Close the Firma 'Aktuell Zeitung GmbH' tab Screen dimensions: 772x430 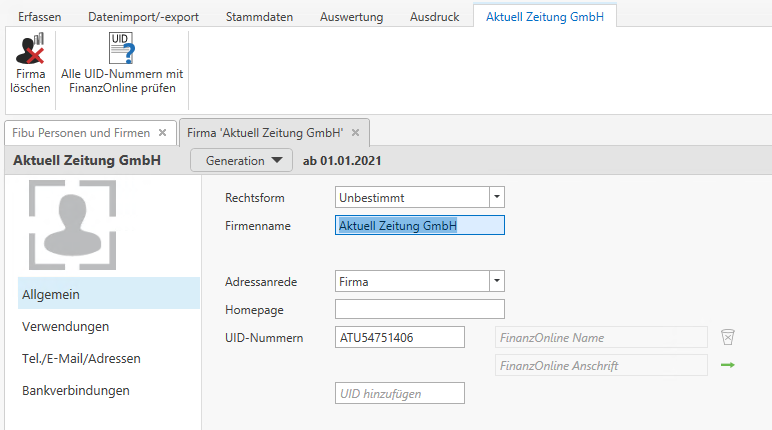tap(355, 132)
